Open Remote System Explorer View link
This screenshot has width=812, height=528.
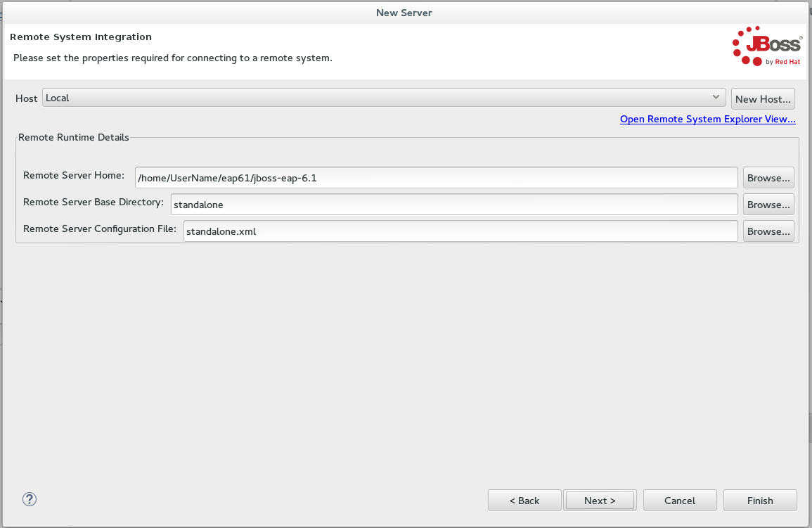pos(707,119)
